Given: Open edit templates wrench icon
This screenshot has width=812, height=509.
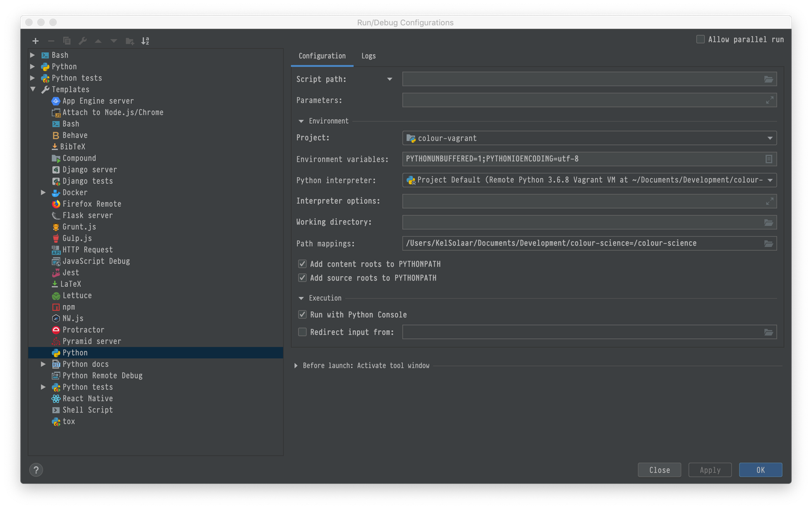Looking at the screenshot, I should (82, 41).
